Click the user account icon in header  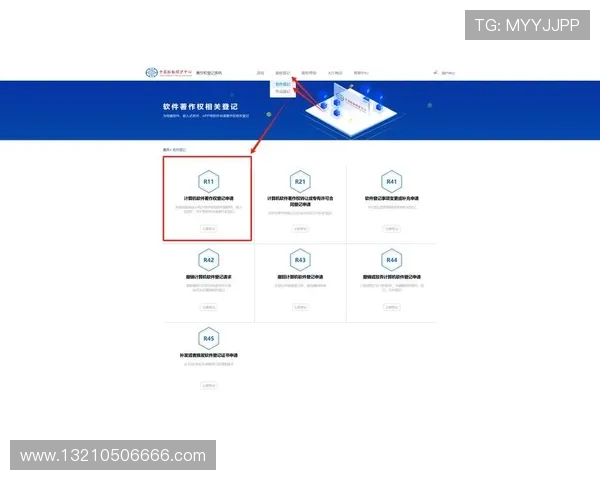[435, 72]
